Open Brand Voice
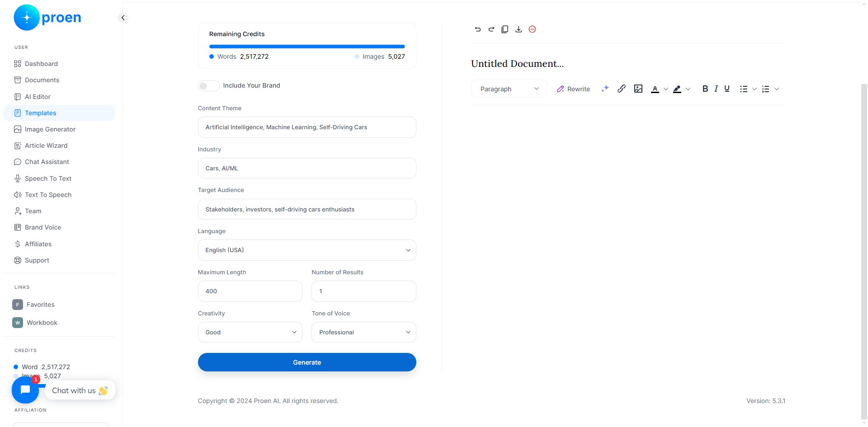Screen dimensions: 868x427 pos(59,227)
